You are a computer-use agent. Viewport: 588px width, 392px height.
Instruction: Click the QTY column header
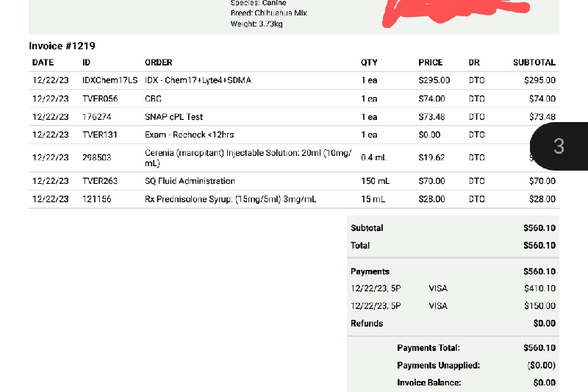tap(369, 63)
